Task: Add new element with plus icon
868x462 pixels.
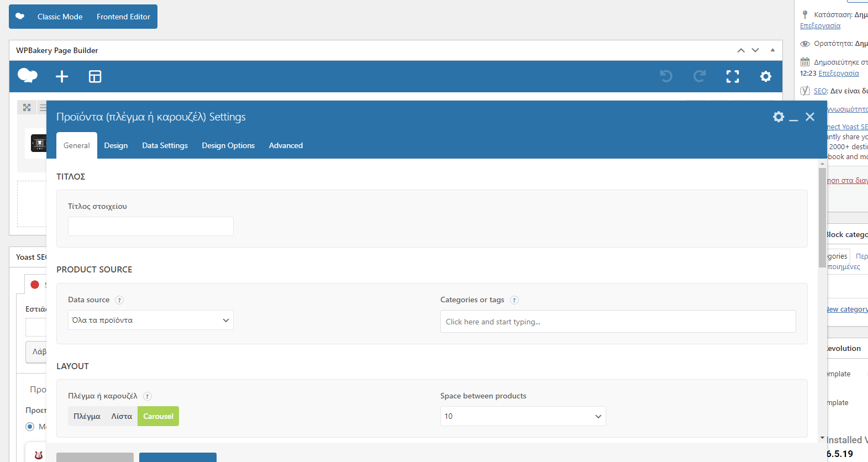Action: [x=62, y=76]
